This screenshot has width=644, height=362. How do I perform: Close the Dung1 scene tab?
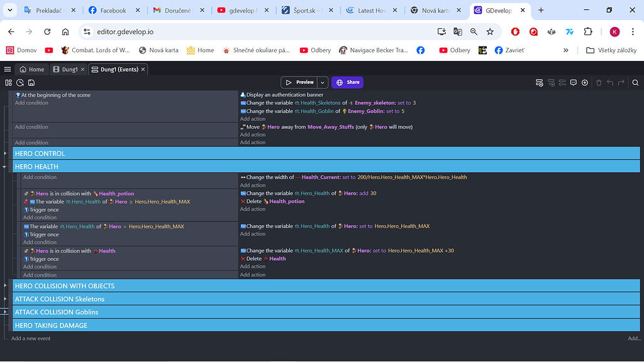tap(82, 69)
